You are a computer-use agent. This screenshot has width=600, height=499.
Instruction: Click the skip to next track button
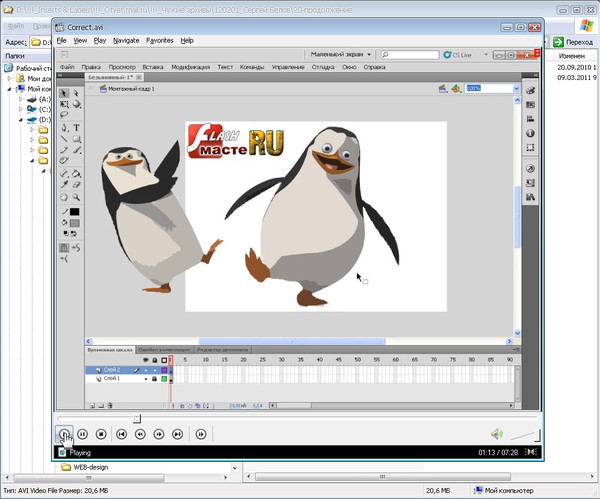coord(178,434)
